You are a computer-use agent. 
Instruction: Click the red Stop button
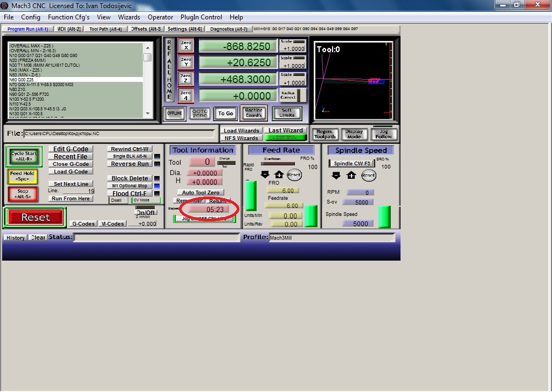click(x=23, y=194)
